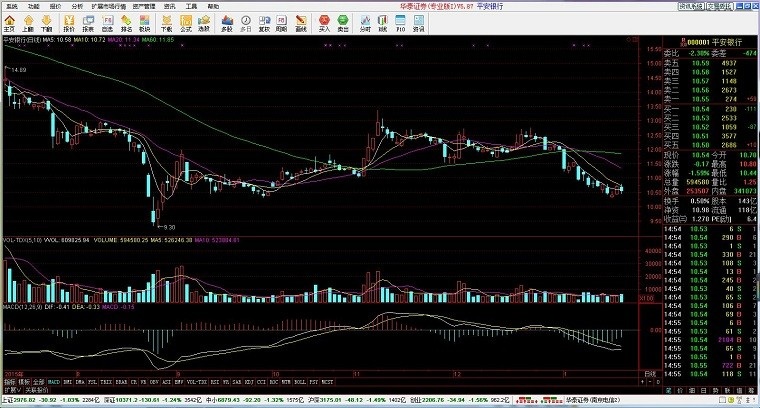Select the MACD indicator tab
The height and width of the screenshot is (408, 760).
(x=54, y=382)
